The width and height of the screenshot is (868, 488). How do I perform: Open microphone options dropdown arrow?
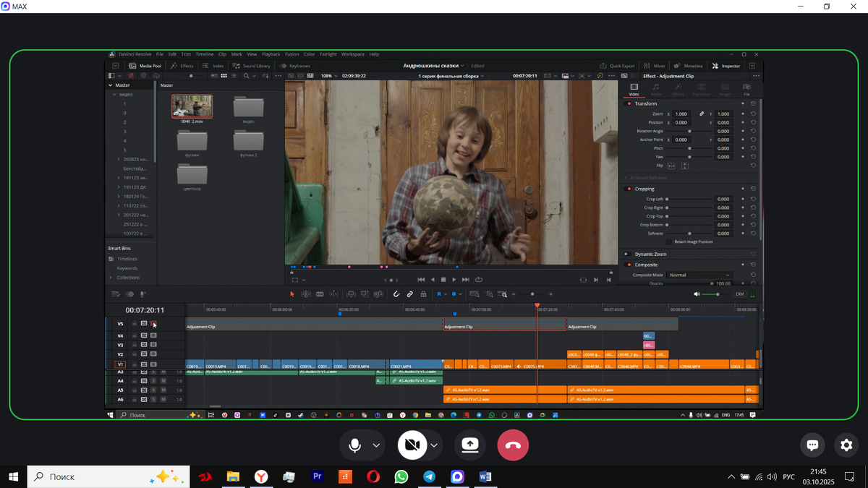coord(376,445)
